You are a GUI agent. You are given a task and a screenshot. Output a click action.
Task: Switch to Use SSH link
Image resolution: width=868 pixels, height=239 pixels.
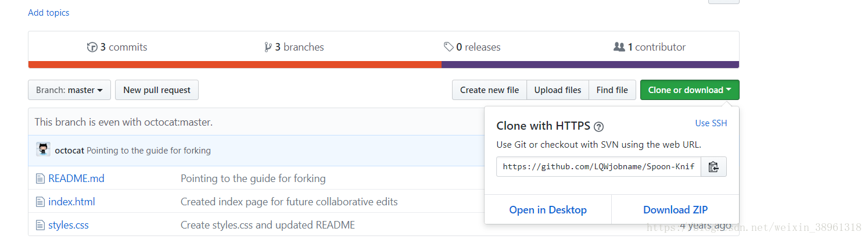coord(711,123)
